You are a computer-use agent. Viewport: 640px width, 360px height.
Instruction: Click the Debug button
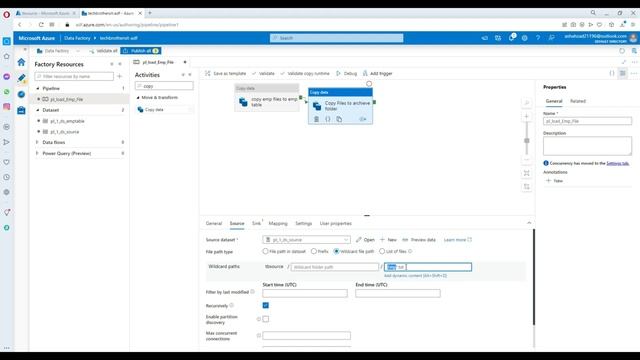[x=347, y=73]
